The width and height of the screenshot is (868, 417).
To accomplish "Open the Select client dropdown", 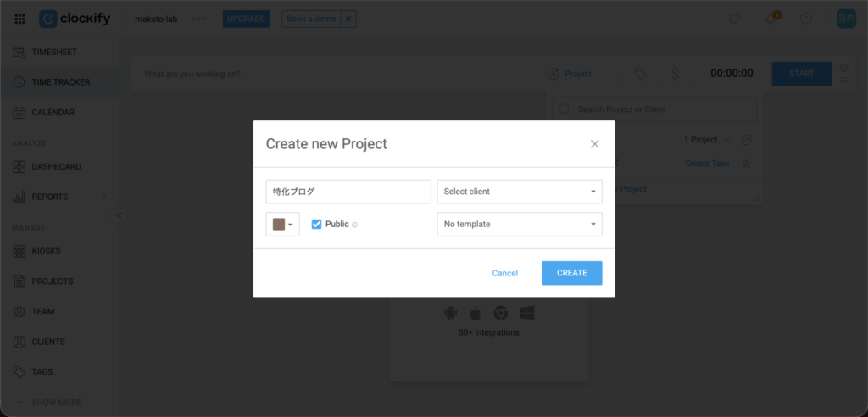I will 519,192.
